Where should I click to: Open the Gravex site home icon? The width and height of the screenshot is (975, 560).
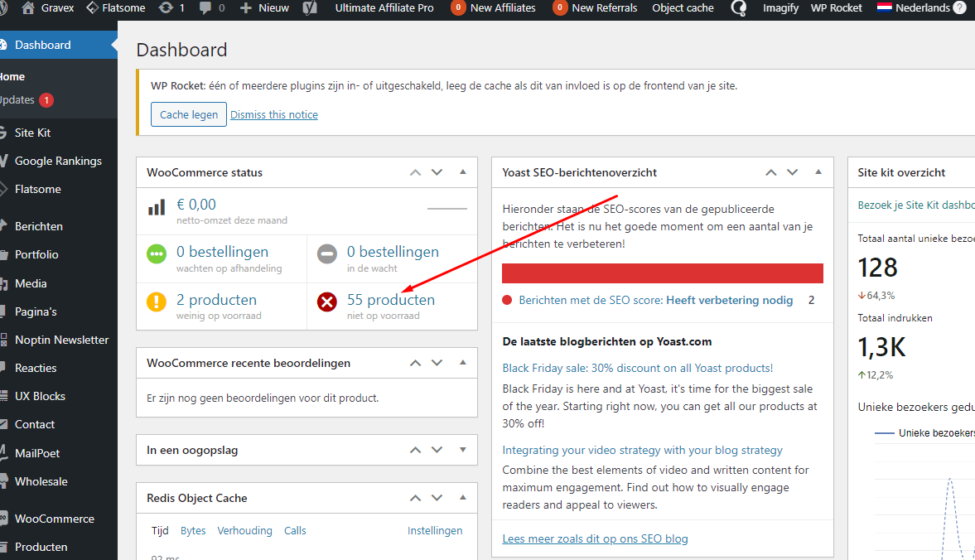(x=28, y=8)
